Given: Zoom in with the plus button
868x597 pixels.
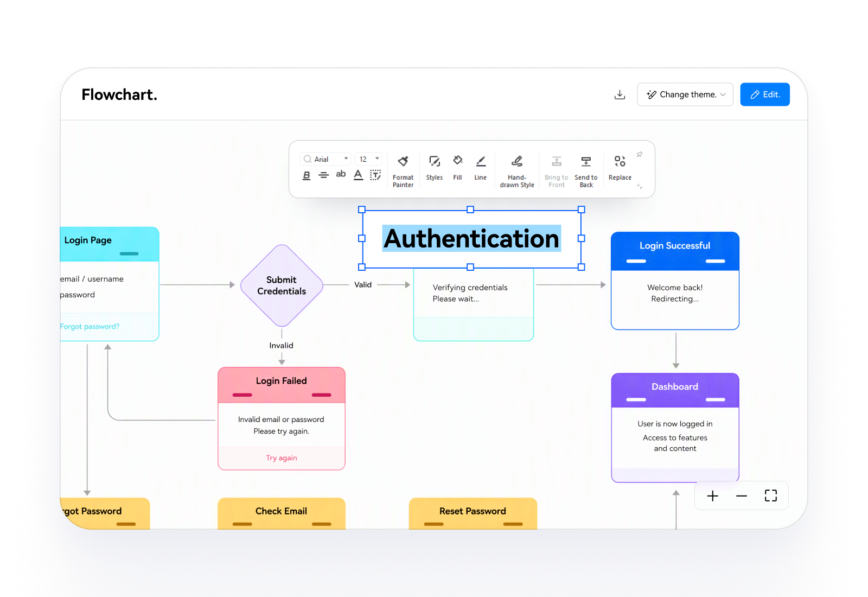Looking at the screenshot, I should point(713,496).
